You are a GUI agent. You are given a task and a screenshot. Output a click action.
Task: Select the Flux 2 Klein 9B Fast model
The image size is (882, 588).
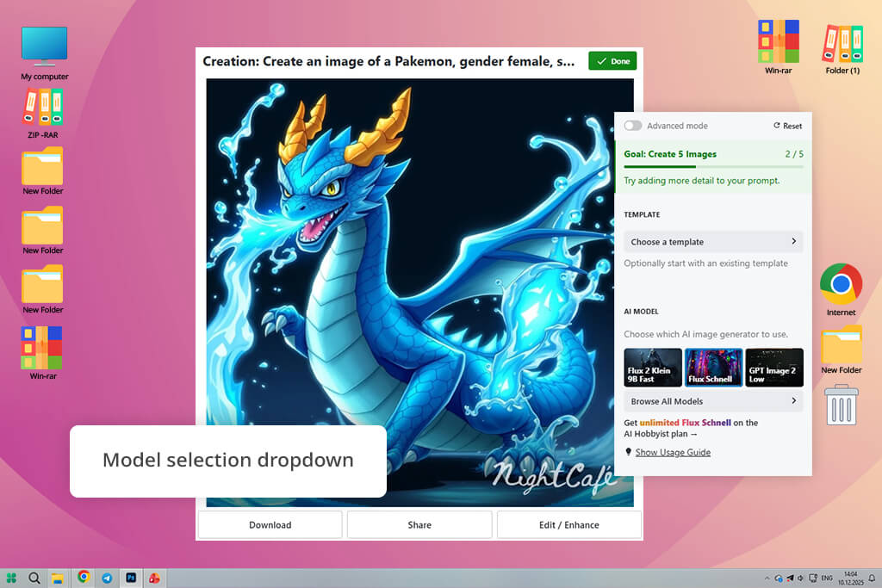pos(653,367)
